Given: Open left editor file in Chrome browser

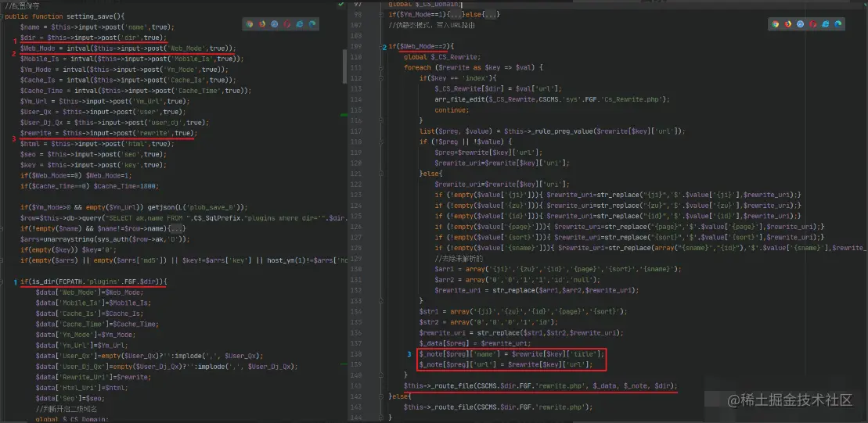Looking at the screenshot, I should click(250, 24).
